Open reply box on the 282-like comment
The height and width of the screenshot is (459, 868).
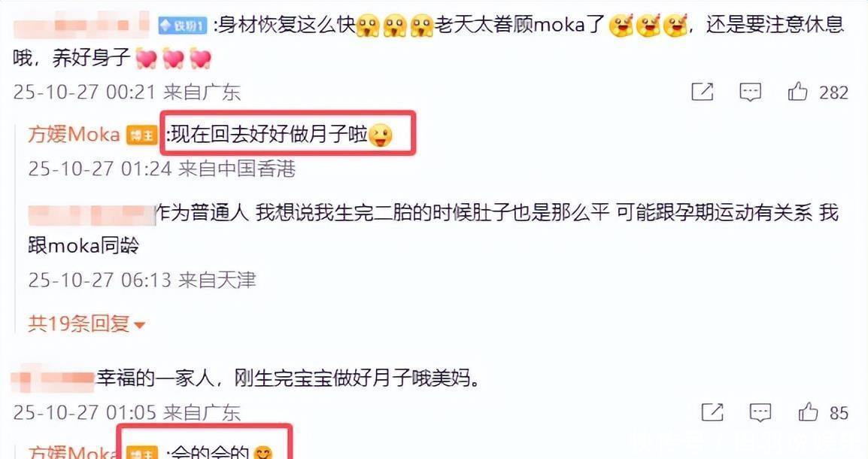coord(750,92)
